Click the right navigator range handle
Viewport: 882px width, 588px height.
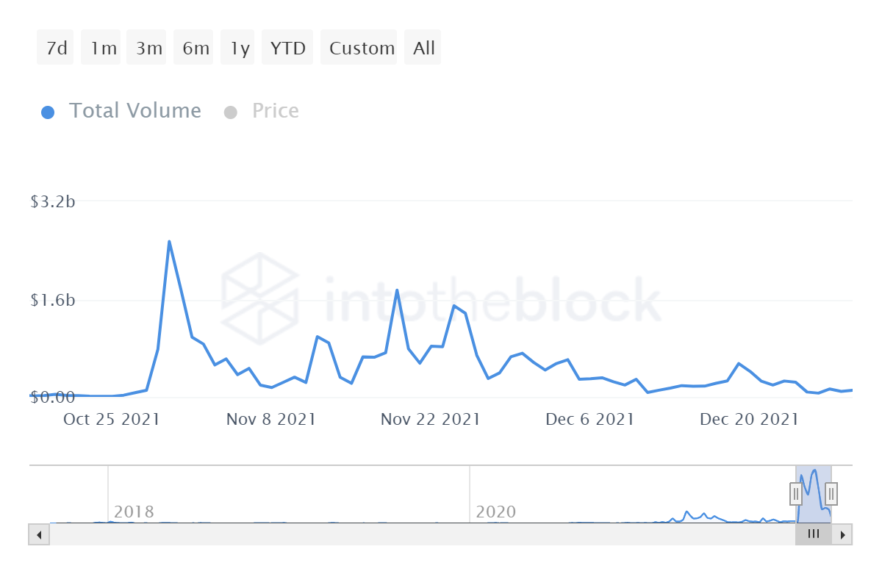coord(831,493)
